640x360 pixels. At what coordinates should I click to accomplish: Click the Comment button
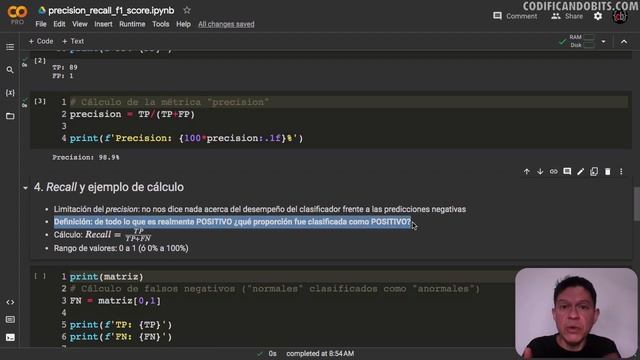click(x=515, y=16)
